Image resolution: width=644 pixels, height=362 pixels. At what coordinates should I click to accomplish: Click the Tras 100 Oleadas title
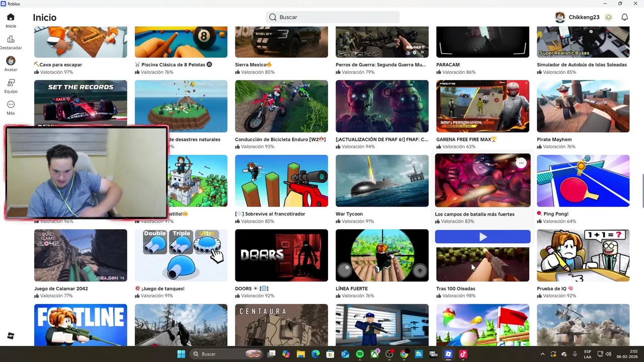pos(456,289)
